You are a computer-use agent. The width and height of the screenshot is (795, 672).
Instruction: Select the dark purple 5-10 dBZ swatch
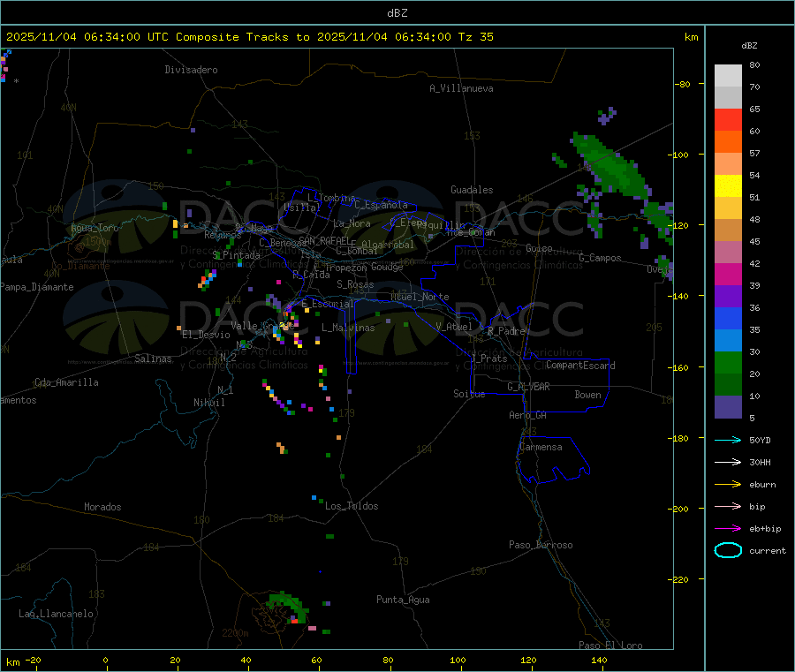(x=728, y=407)
